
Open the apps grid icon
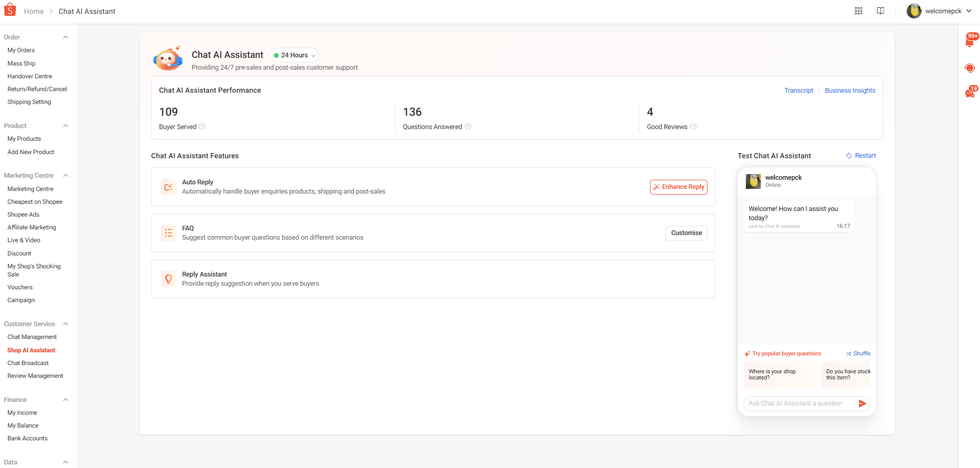point(859,11)
